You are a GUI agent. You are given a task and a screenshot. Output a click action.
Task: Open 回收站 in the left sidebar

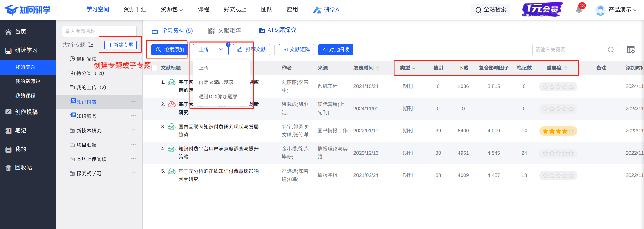coord(23,168)
